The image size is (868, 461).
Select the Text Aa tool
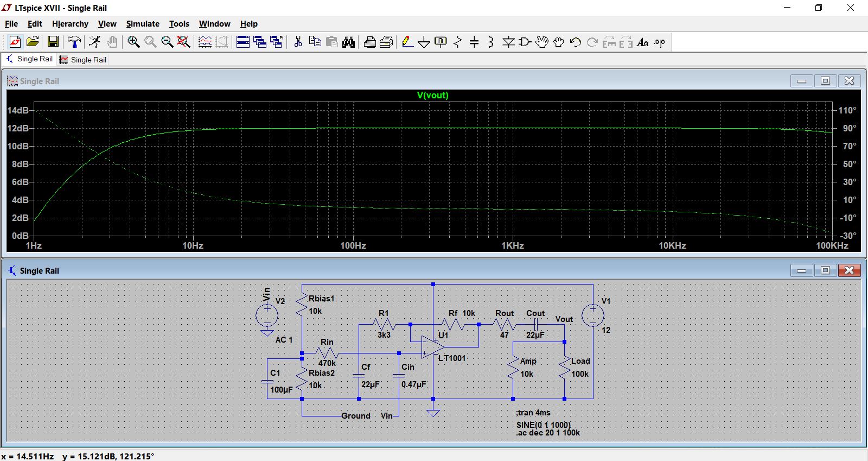click(x=643, y=42)
